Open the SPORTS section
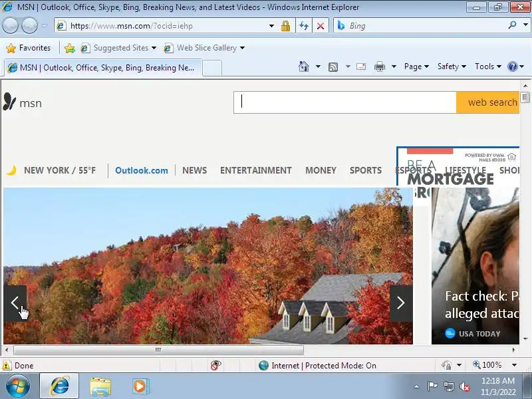 (366, 170)
